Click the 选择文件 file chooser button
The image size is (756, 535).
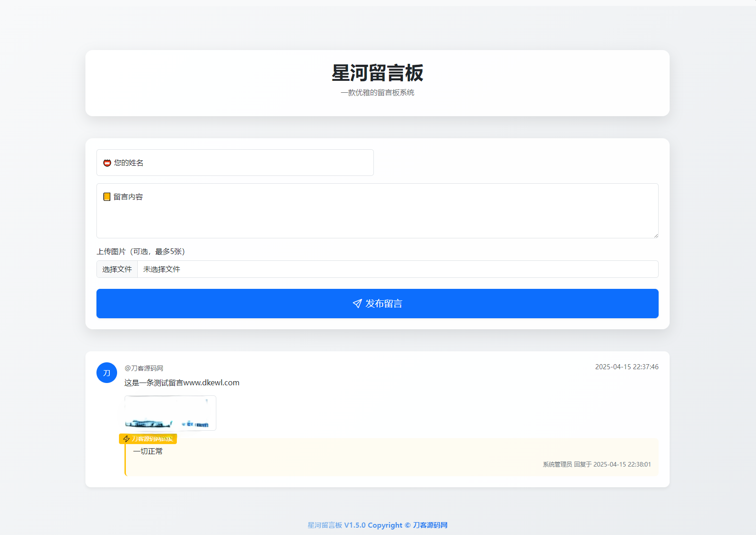(117, 269)
